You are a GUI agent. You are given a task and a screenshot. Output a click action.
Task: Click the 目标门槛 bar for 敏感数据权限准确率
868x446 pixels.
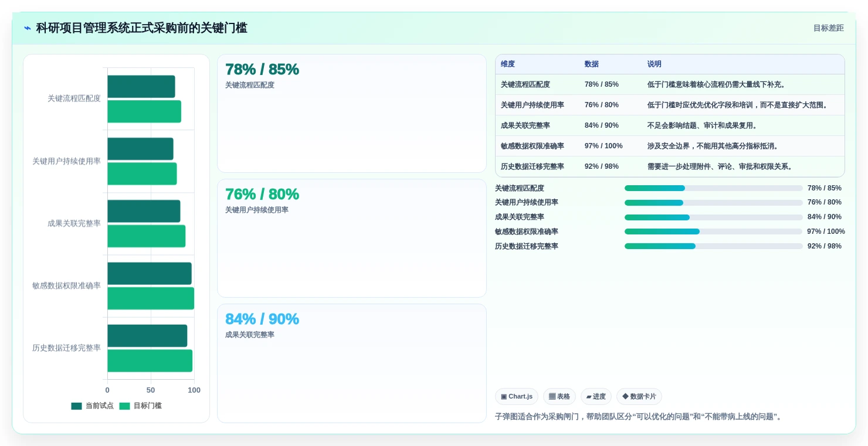click(x=151, y=298)
